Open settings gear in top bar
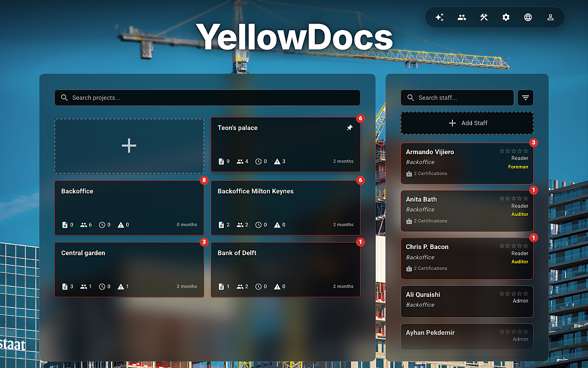 point(506,17)
